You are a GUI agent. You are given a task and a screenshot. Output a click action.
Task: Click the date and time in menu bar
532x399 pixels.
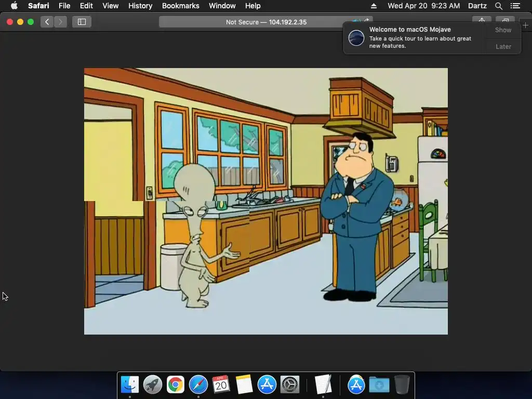click(x=424, y=6)
